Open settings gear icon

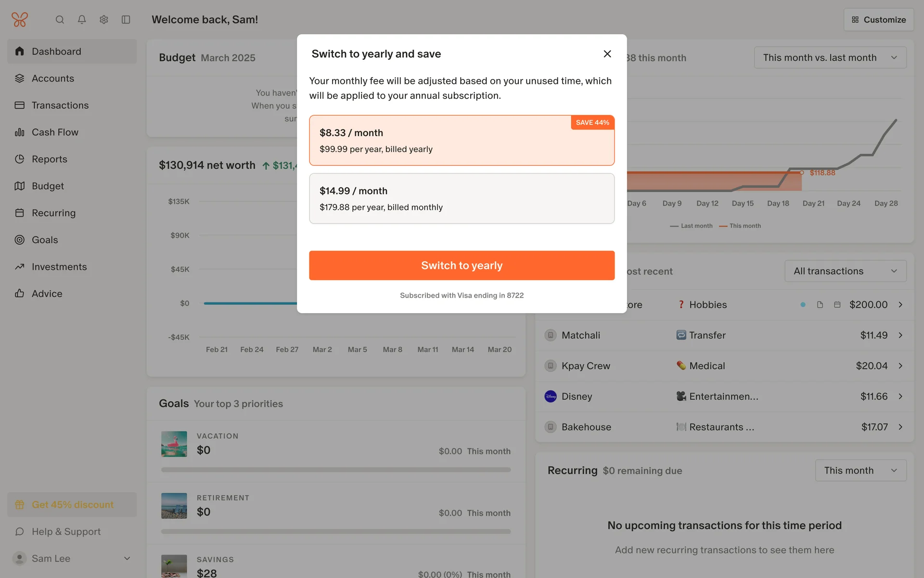104,20
